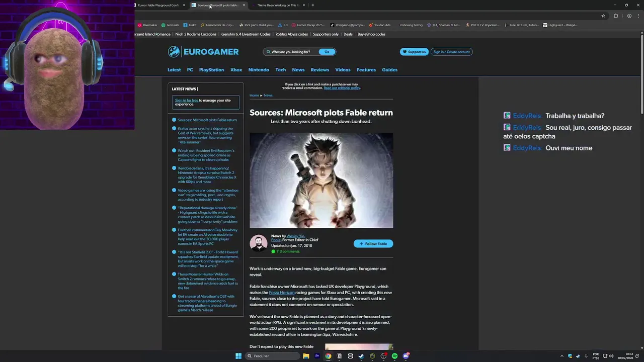The height and width of the screenshot is (362, 644).
Task: Open Discord from the taskbar
Action: coord(406,356)
